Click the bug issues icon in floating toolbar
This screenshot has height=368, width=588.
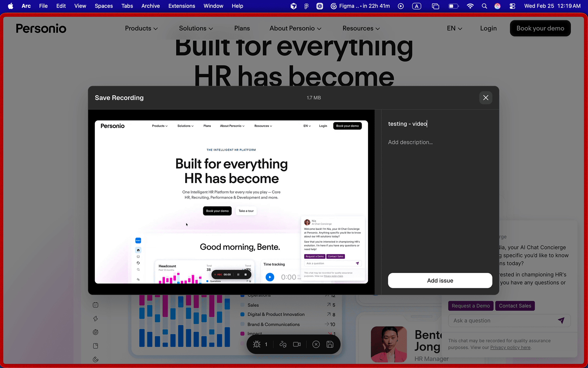coord(257,344)
